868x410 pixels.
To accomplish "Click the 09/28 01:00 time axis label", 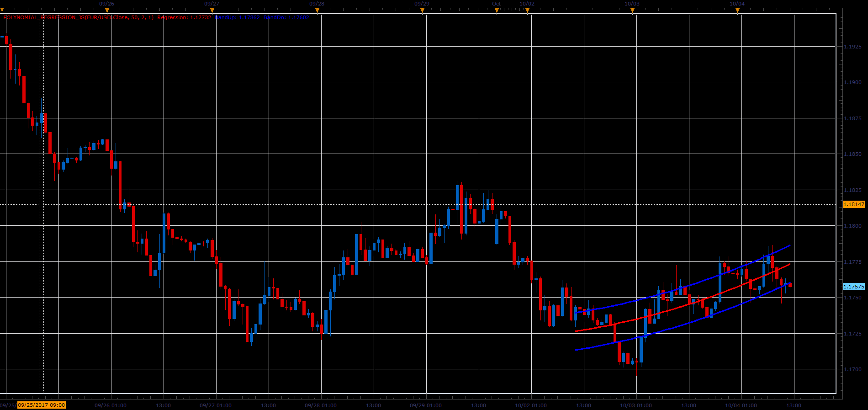I will tap(321, 405).
